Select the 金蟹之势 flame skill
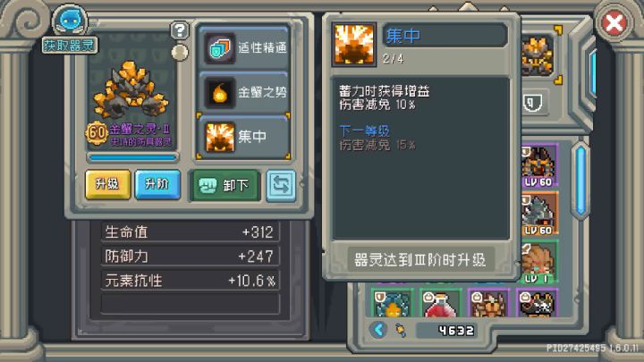Screen dimensions: 644x362 (244, 92)
